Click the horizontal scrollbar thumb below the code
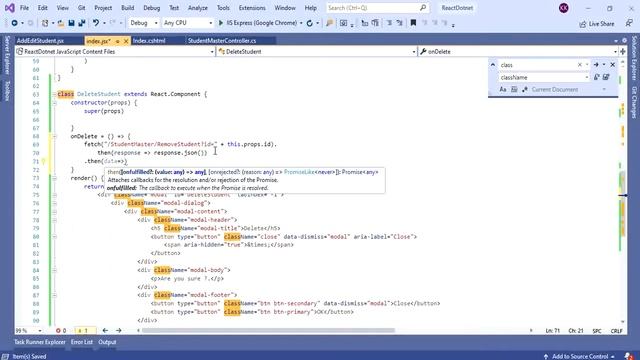Screen dimensions: 640x360 268,331
